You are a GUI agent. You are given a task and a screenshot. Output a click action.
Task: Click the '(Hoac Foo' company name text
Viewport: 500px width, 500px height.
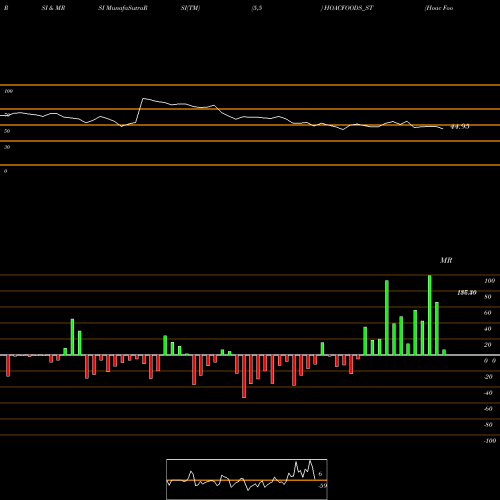pos(439,8)
